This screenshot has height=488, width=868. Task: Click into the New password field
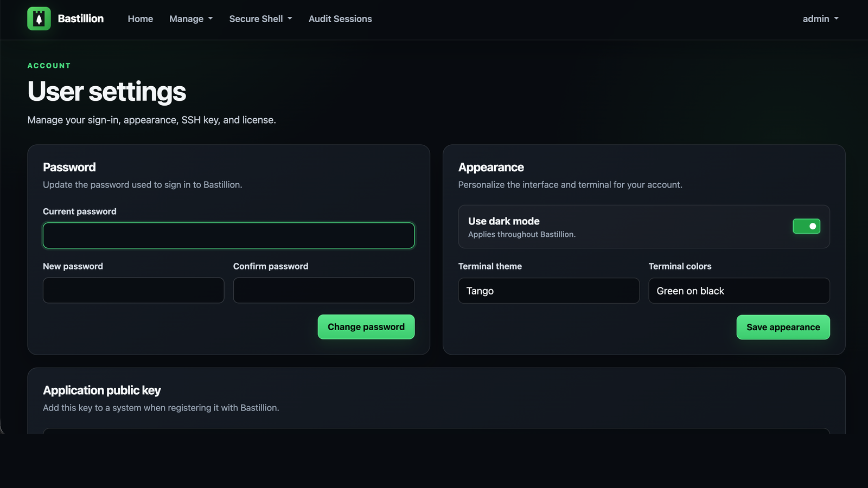[x=133, y=290]
